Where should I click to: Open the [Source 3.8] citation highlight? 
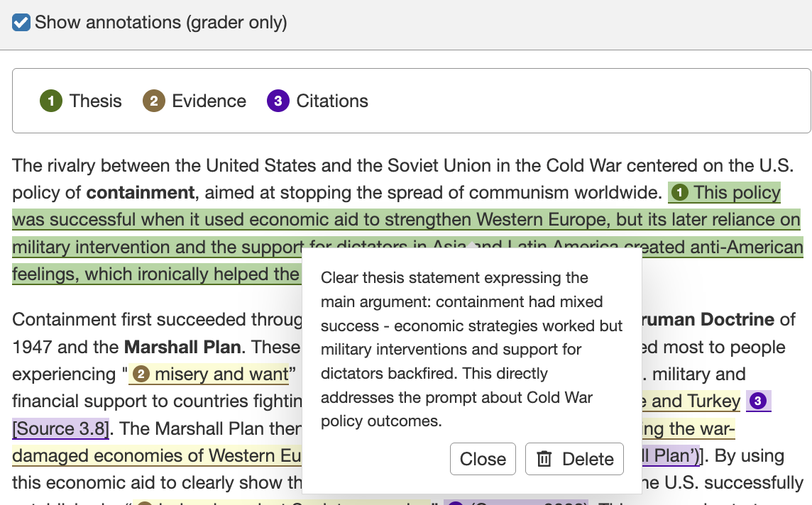point(60,428)
